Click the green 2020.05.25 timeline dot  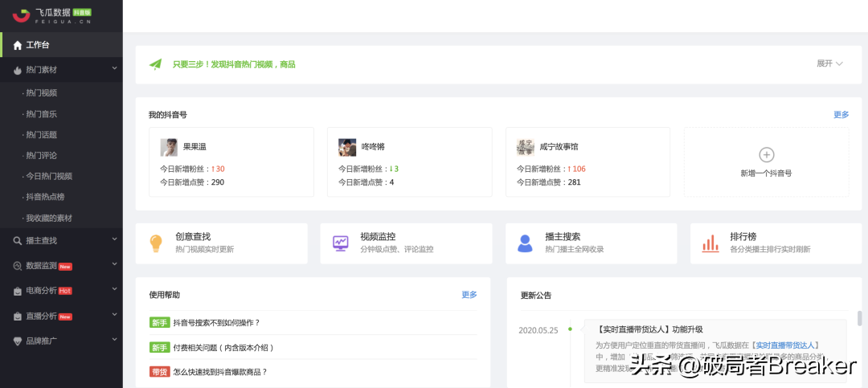tap(570, 329)
